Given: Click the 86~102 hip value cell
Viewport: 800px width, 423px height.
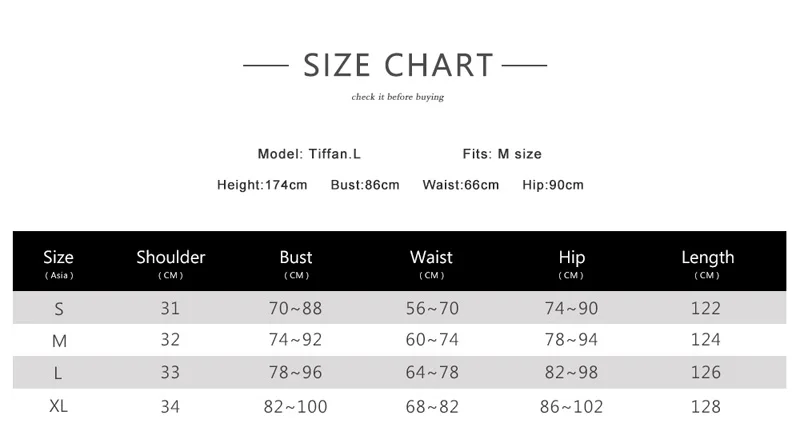Looking at the screenshot, I should [x=571, y=407].
